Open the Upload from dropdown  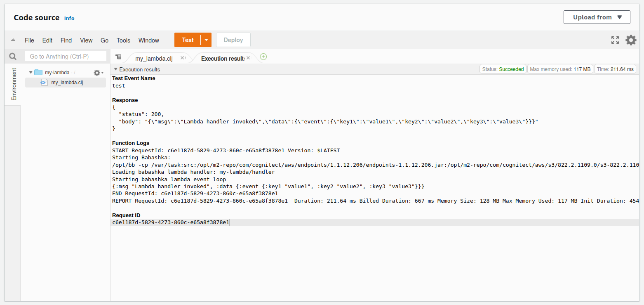click(597, 17)
